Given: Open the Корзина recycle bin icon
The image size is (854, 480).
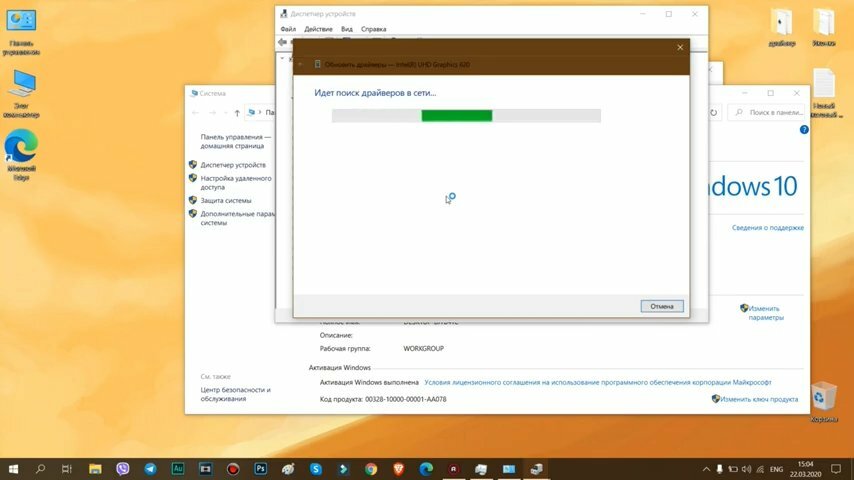Looking at the screenshot, I should click(824, 402).
